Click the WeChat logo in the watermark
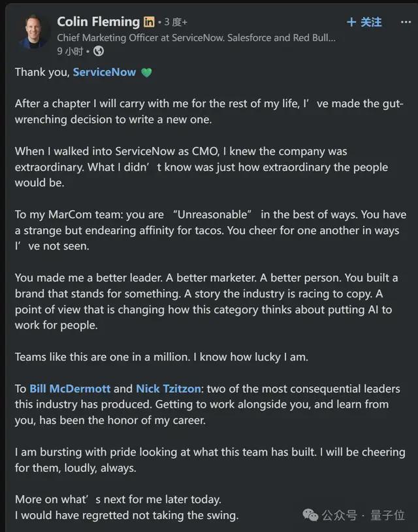 pos(310,515)
